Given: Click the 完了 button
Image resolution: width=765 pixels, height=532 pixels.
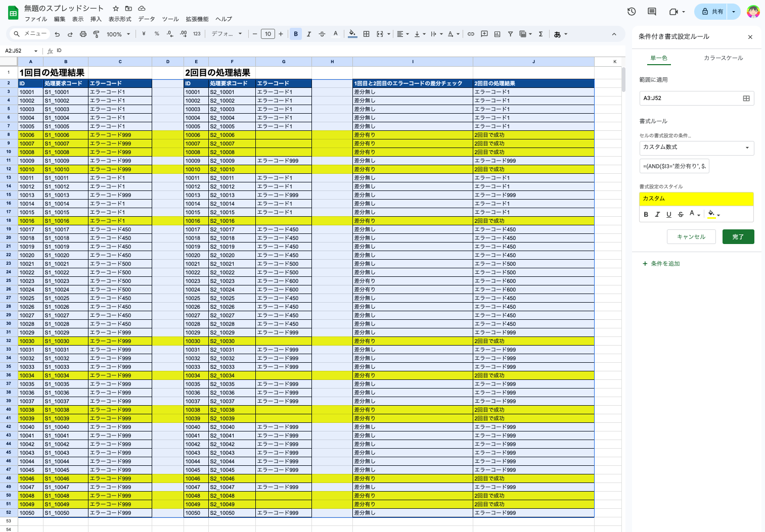Looking at the screenshot, I should 738,236.
